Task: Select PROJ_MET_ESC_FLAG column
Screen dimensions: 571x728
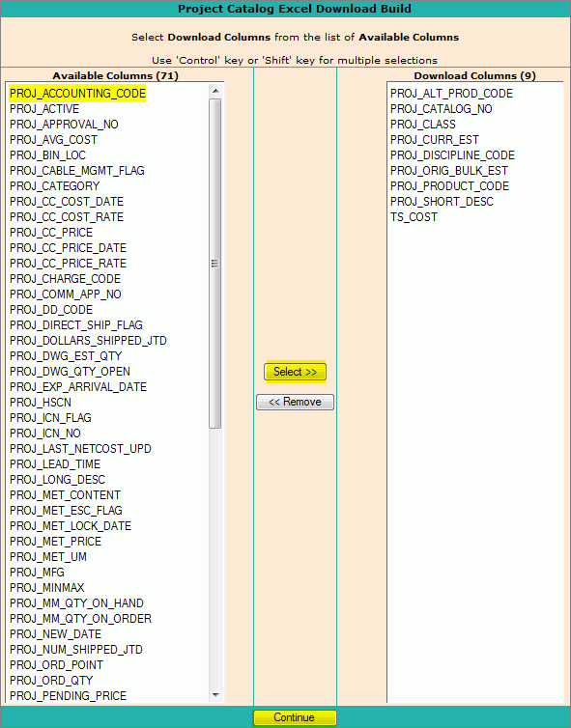Action: pos(66,510)
